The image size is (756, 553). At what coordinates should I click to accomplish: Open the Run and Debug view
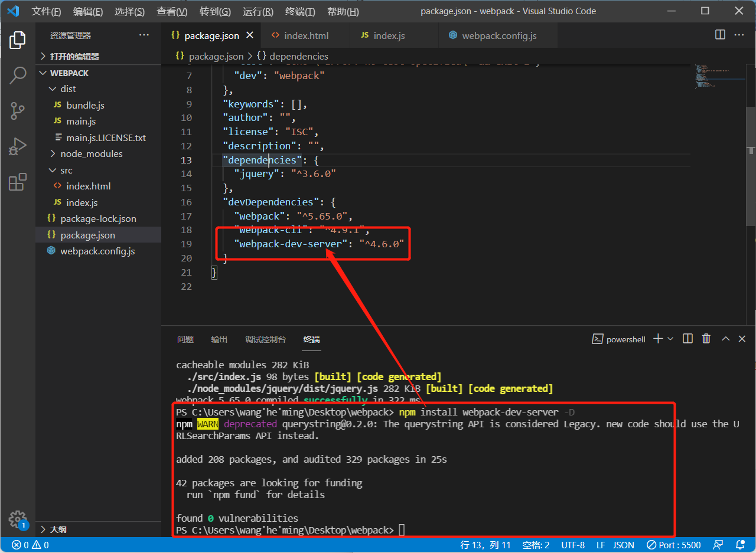(18, 146)
